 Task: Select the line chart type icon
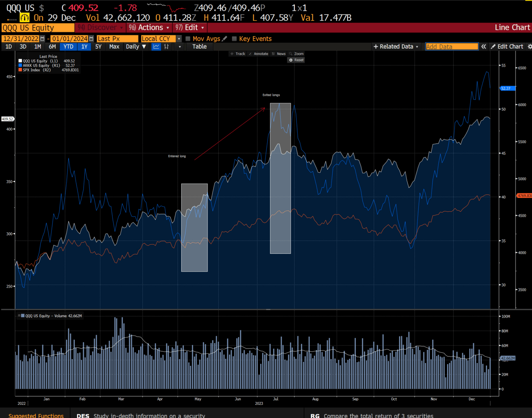tap(156, 46)
